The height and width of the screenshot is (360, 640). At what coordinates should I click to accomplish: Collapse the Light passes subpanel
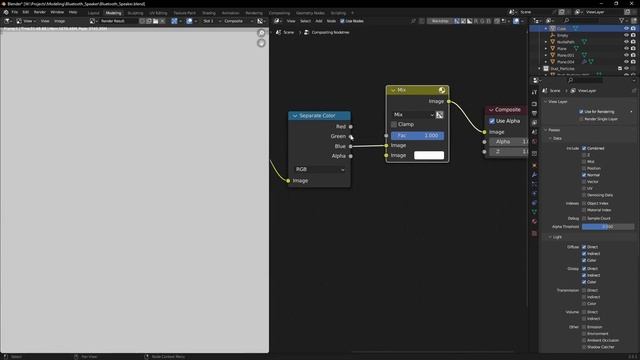coord(550,237)
